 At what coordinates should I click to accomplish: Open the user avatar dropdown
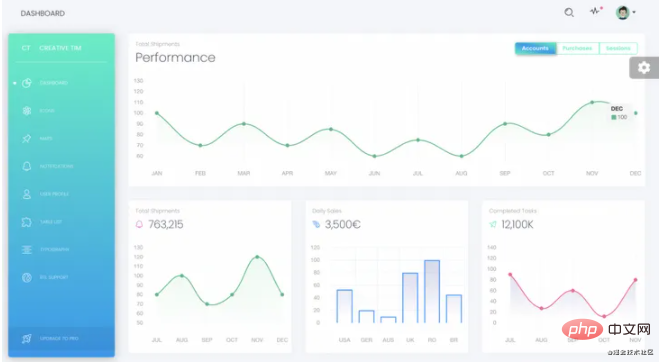point(625,13)
